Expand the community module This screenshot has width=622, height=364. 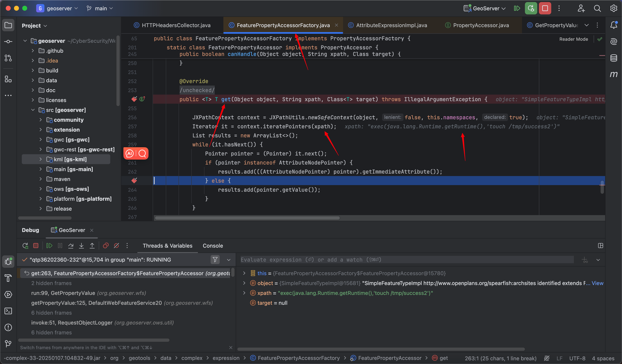[41, 120]
